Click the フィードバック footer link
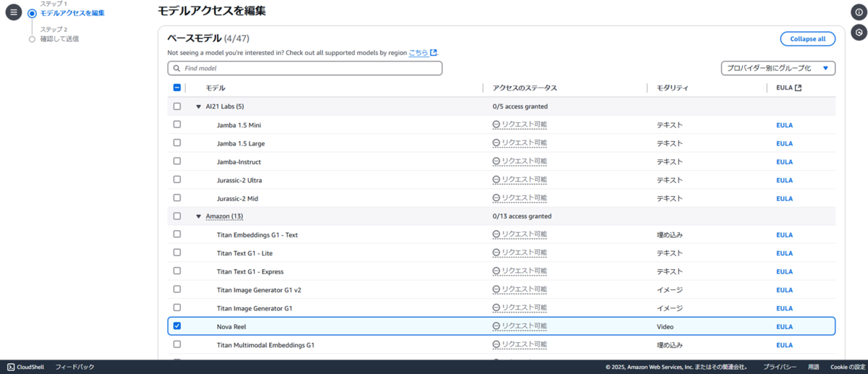 coord(75,367)
